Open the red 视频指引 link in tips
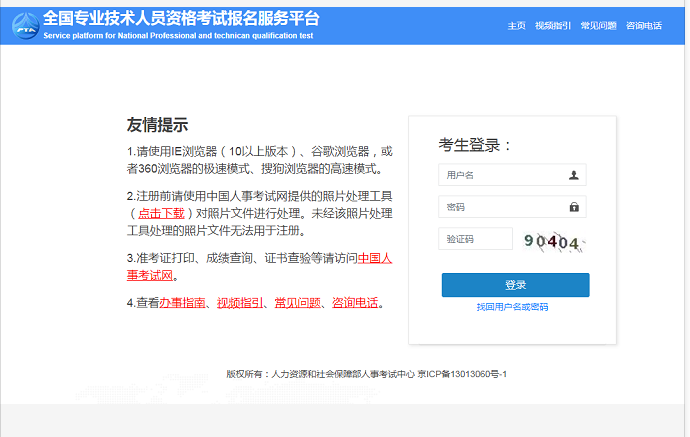Image resolution: width=690 pixels, height=437 pixels. (x=240, y=303)
